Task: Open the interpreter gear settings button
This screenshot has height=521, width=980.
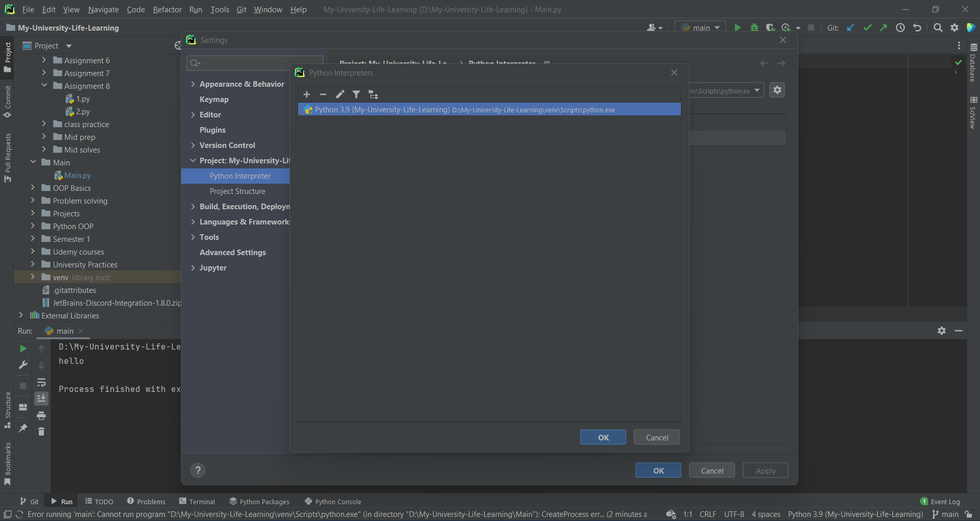Action: [777, 90]
